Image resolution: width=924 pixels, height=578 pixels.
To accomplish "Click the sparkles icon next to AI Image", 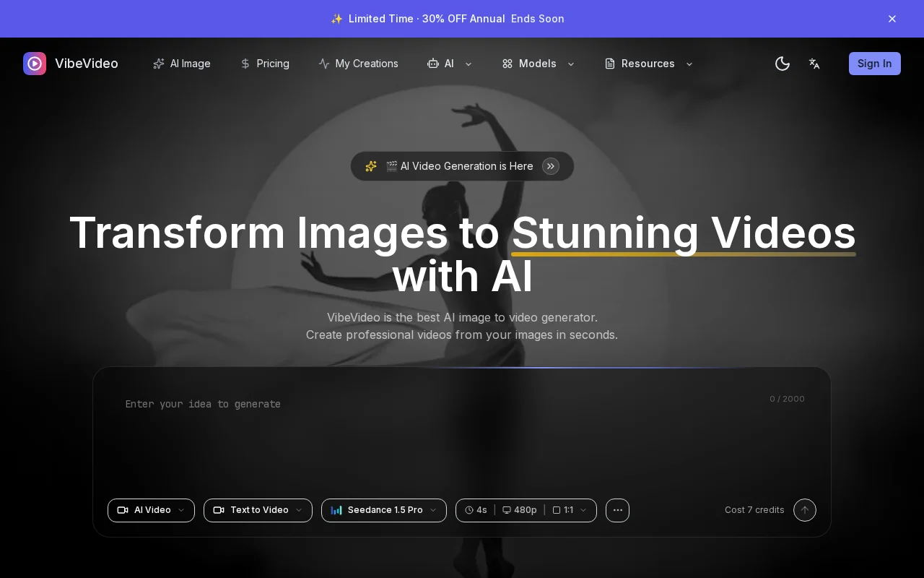I will coord(159,64).
